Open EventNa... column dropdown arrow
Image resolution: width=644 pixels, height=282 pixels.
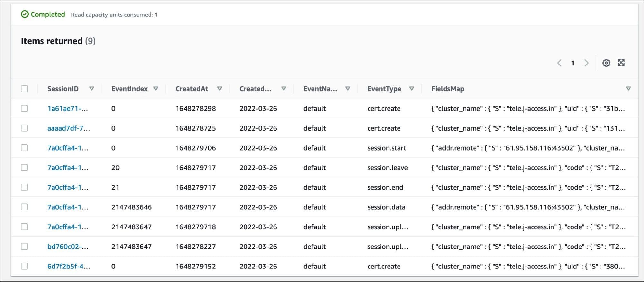point(348,89)
